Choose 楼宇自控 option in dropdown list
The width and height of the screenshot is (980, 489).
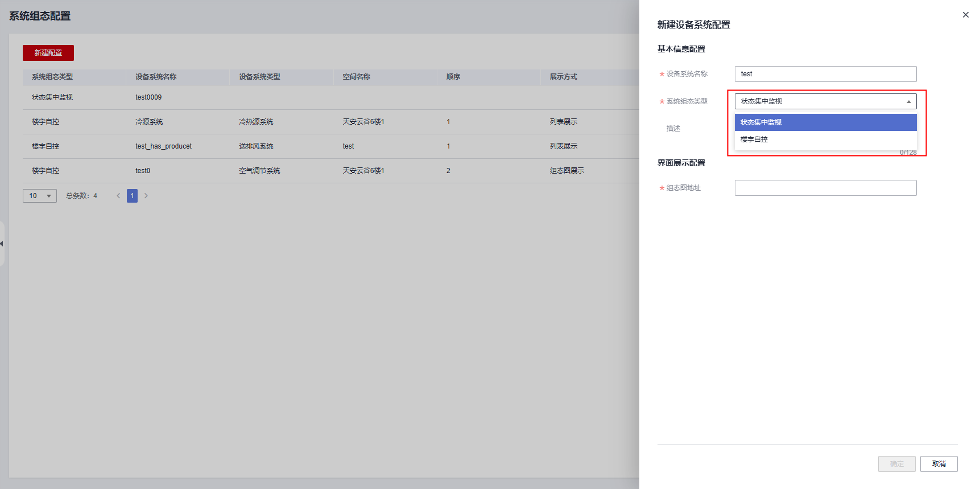coord(825,139)
